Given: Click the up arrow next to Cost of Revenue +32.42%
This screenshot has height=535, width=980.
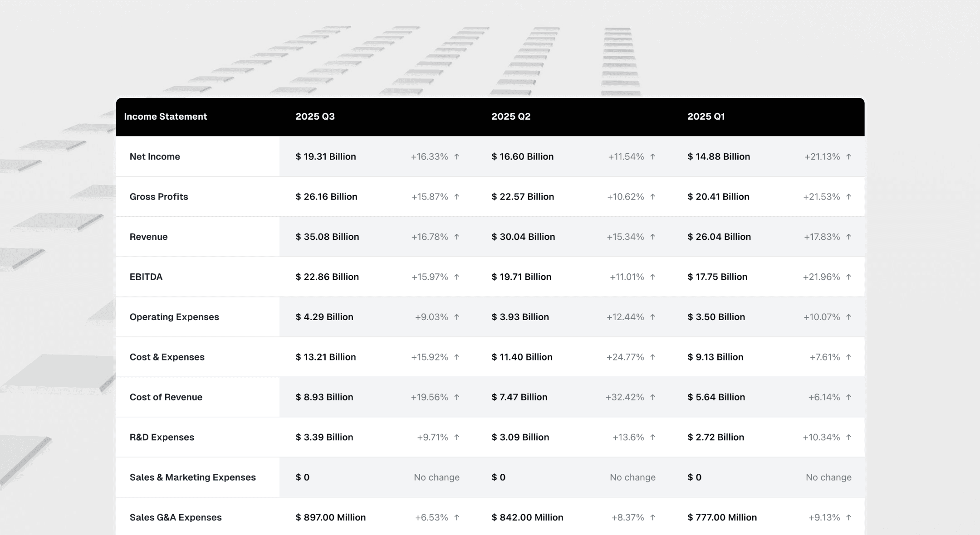Looking at the screenshot, I should 653,397.
